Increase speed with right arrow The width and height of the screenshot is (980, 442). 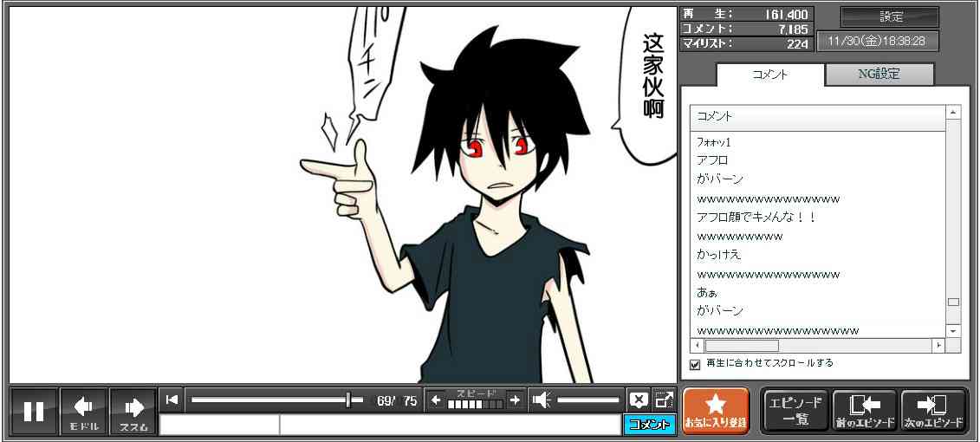[x=515, y=400]
